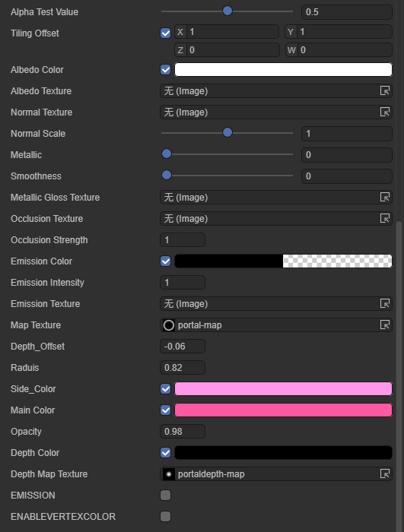Screen dimensions: 404x532
Task: Click the Depth_Offset value field
Action: [x=183, y=347]
